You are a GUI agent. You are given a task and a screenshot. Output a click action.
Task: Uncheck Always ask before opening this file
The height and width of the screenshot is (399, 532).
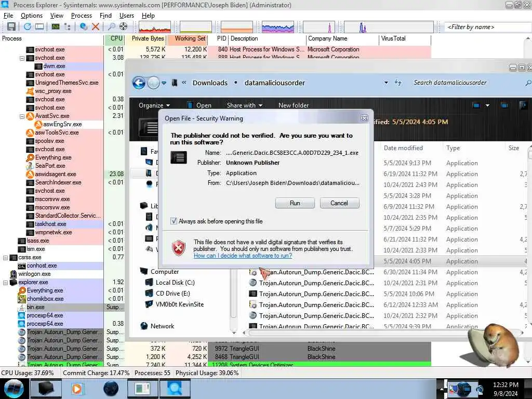174,221
